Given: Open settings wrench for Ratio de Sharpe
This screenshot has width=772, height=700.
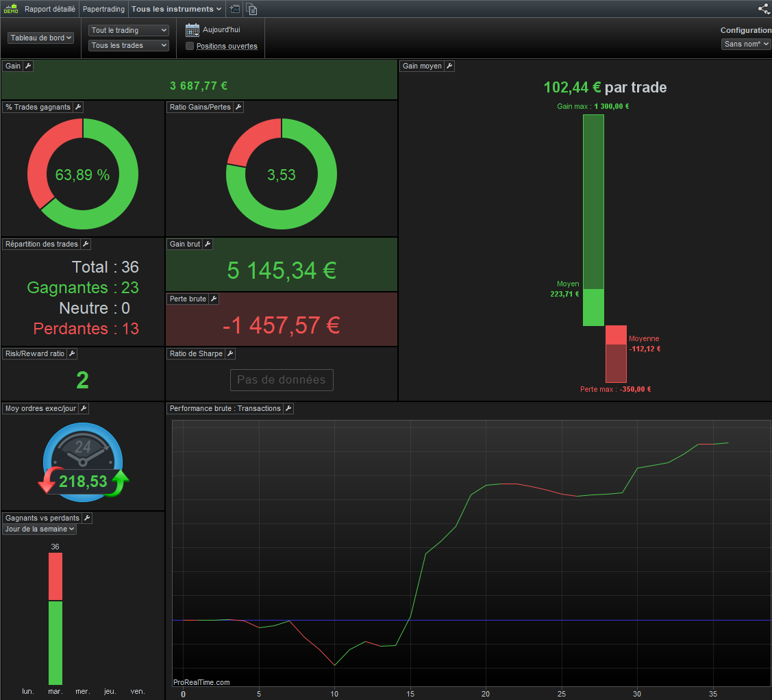Looking at the screenshot, I should [230, 353].
